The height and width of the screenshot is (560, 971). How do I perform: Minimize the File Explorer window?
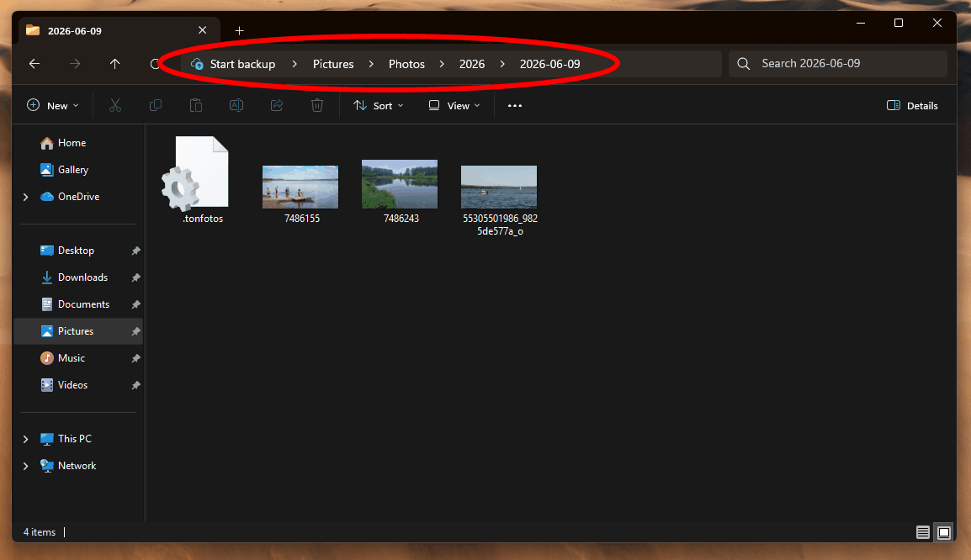click(861, 23)
